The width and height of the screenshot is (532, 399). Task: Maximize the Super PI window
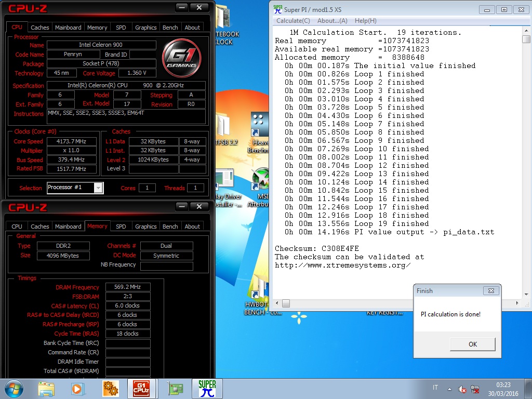tap(504, 10)
